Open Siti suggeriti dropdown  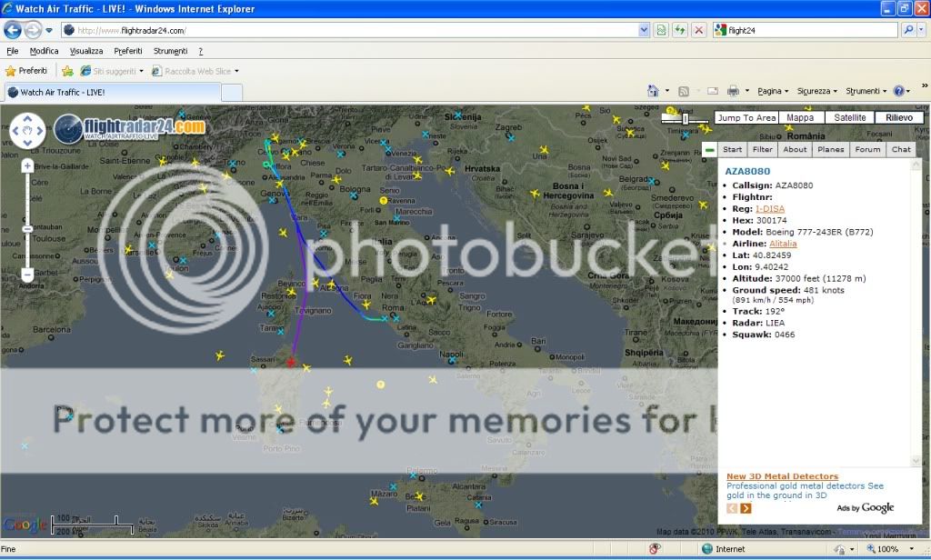[112, 71]
